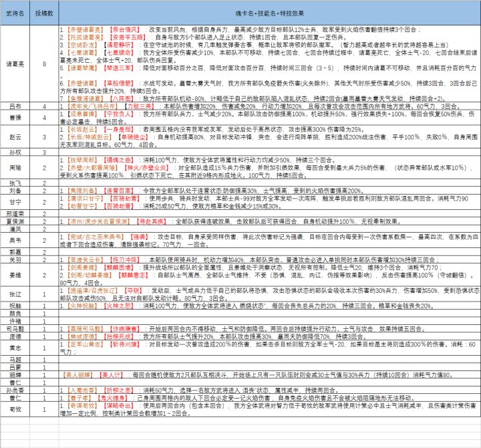Select the name cell 祝融
This screenshot has height=448, width=481.
tap(15, 306)
